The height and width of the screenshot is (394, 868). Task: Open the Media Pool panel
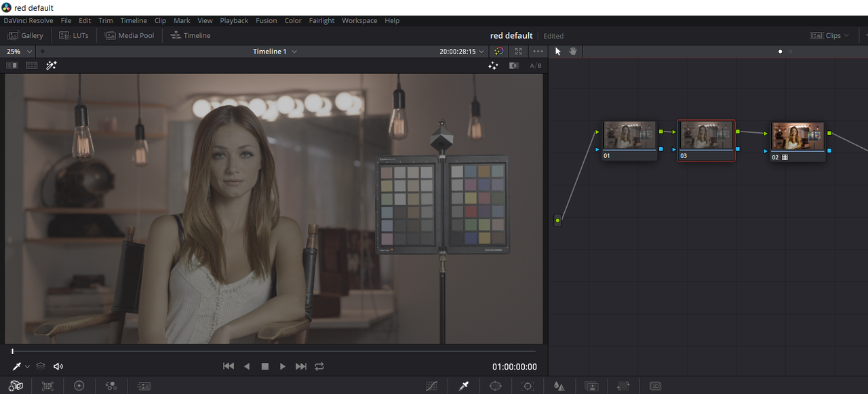[x=130, y=35]
